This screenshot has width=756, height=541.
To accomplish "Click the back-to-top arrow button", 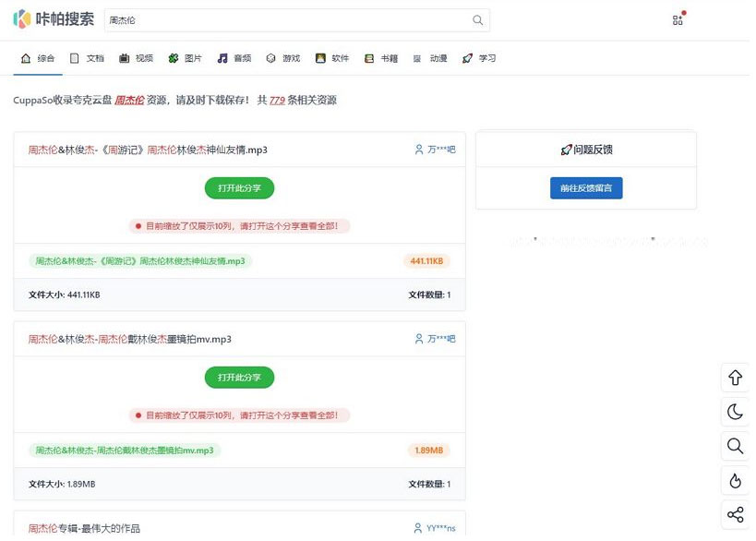I will (735, 378).
